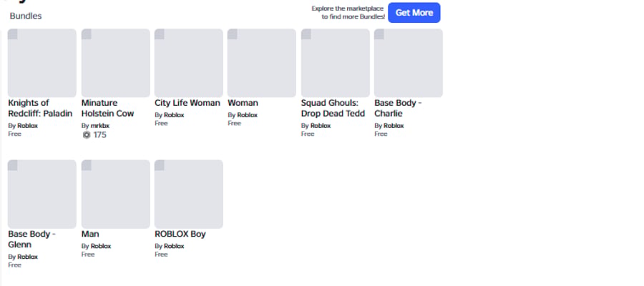The width and height of the screenshot is (644, 286).
Task: Click Roblox creator link under Woman
Action: pyautogui.click(x=248, y=115)
